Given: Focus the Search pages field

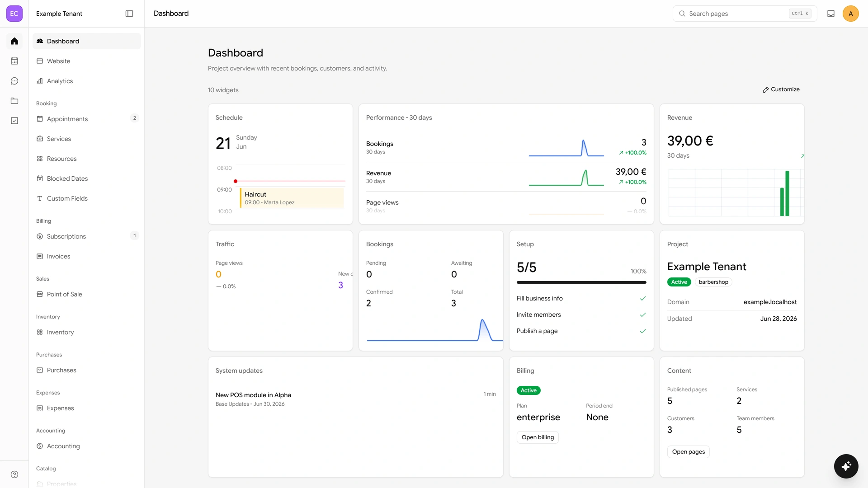Looking at the screenshot, I should click(745, 14).
